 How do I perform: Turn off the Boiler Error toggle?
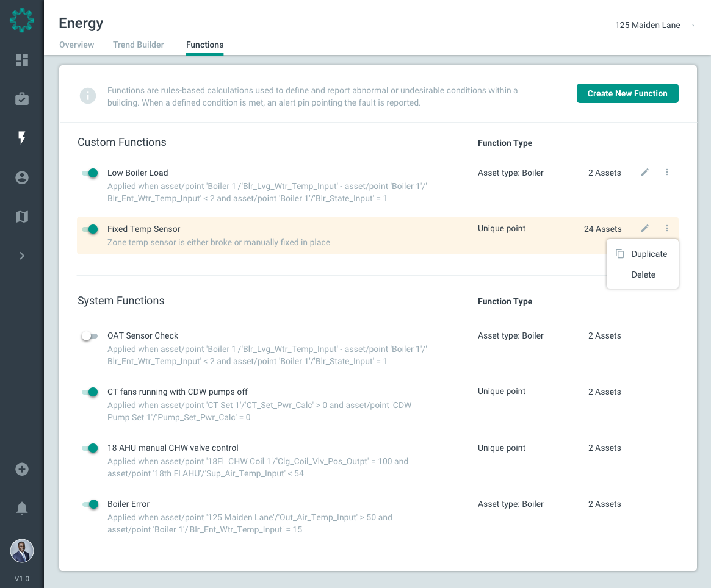pos(90,504)
